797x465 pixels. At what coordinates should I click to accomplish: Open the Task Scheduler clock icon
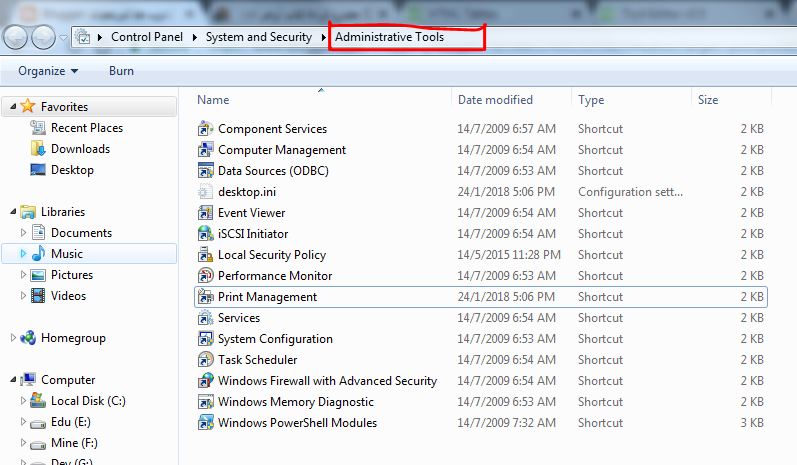(205, 359)
